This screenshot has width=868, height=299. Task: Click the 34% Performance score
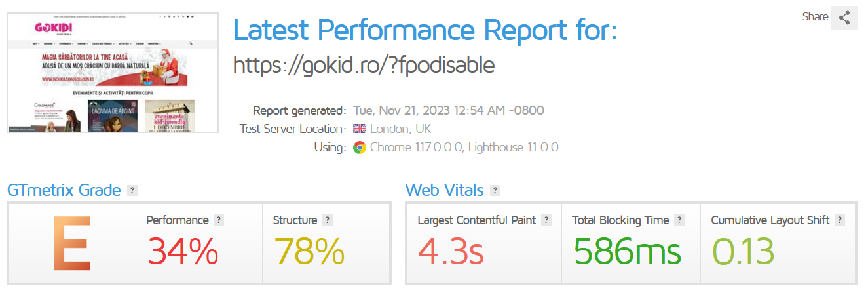pos(182,251)
